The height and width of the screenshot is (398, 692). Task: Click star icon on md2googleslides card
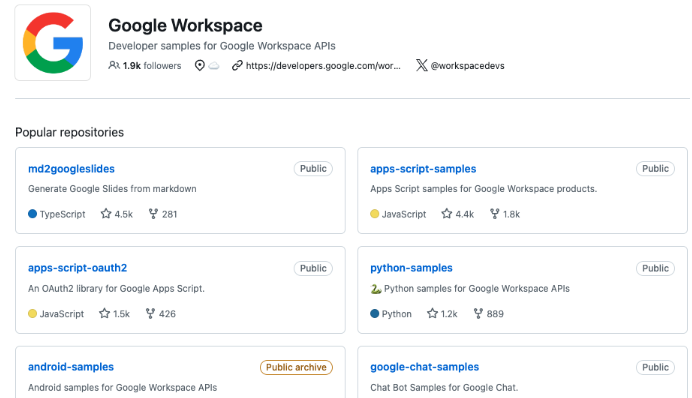106,214
